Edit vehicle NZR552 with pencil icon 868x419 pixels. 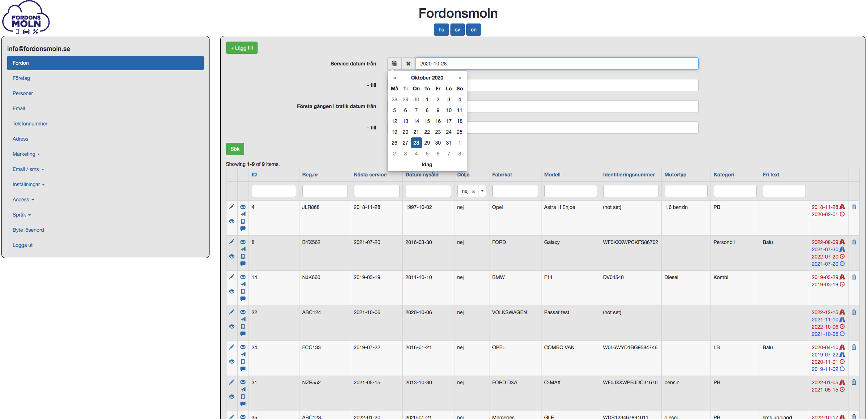point(232,382)
